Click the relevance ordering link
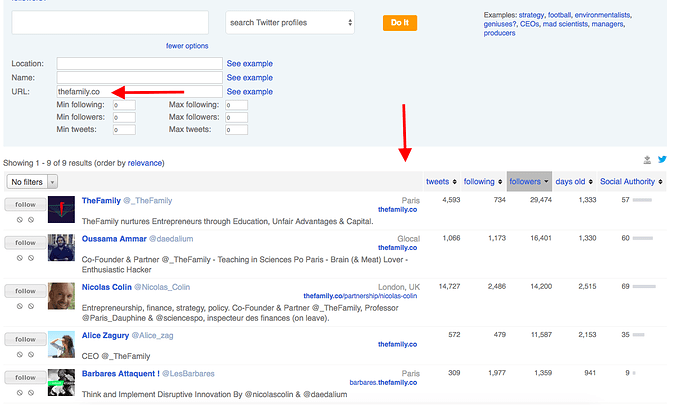Viewport: 690px width, 405px height. point(145,163)
